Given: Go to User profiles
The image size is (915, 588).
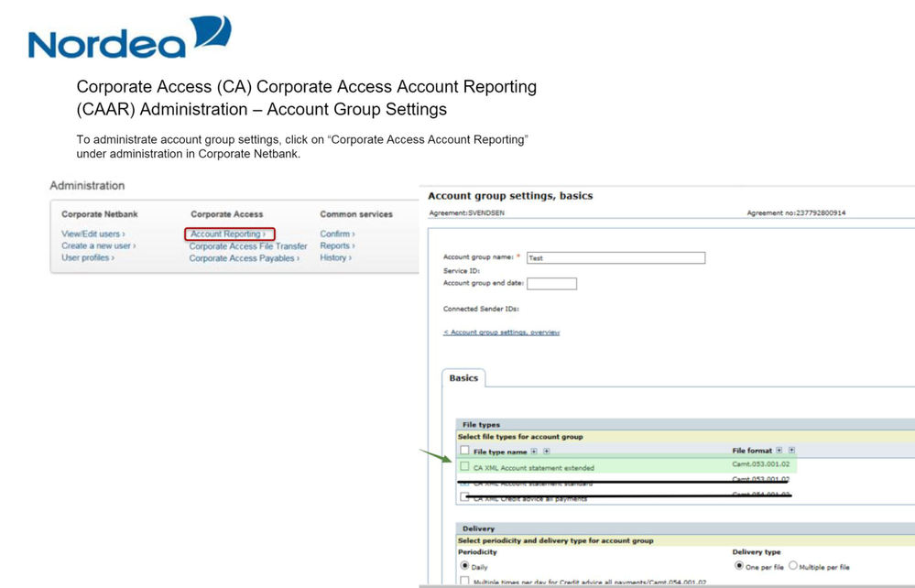Looking at the screenshot, I should [88, 257].
